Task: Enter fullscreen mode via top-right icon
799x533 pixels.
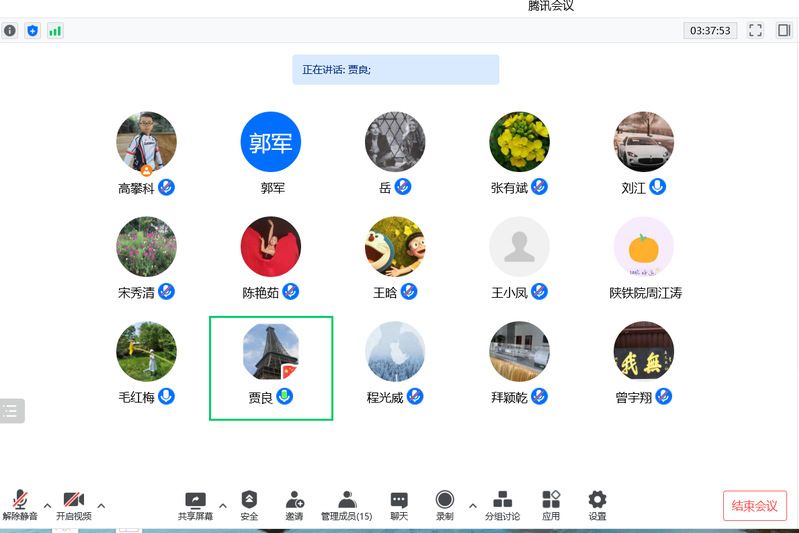Action: (x=756, y=31)
